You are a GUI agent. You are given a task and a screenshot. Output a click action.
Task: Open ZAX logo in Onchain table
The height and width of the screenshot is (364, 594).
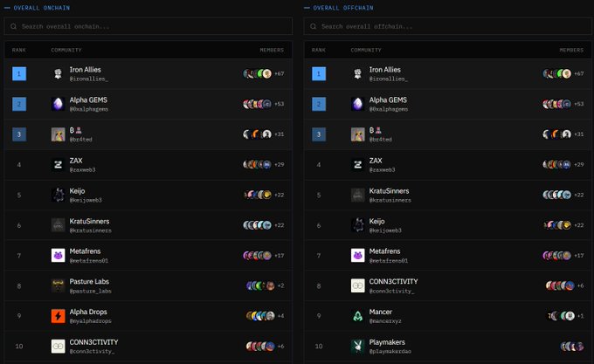tap(58, 165)
